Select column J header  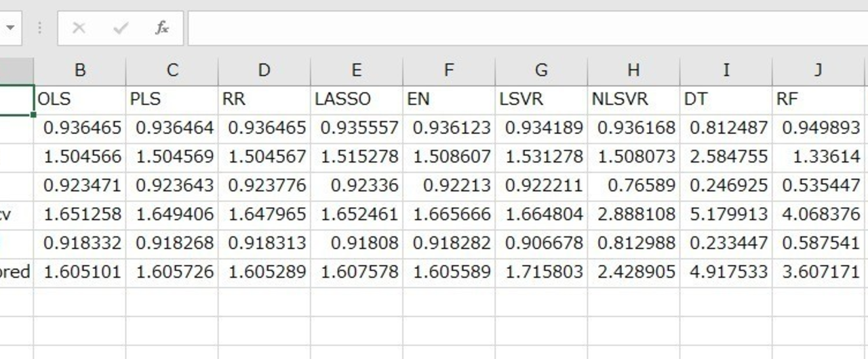point(818,70)
